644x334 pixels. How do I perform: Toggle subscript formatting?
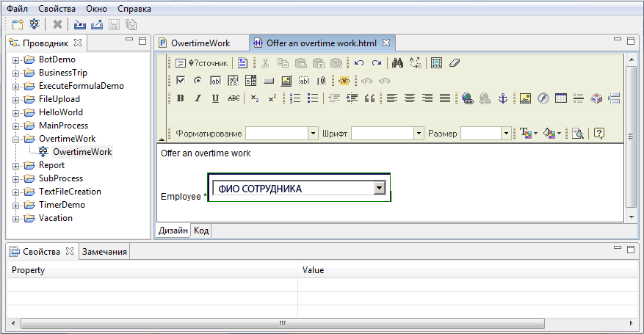point(255,98)
